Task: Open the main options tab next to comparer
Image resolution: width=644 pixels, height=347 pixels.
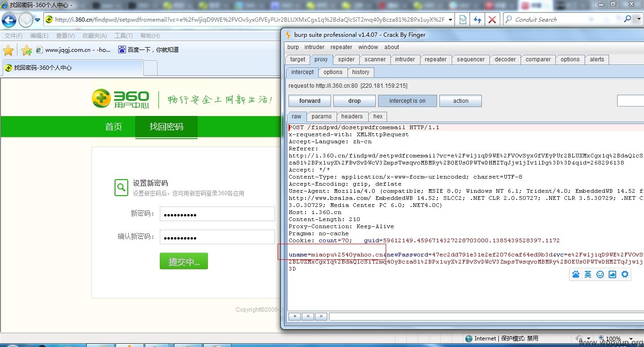Action: (x=570, y=59)
